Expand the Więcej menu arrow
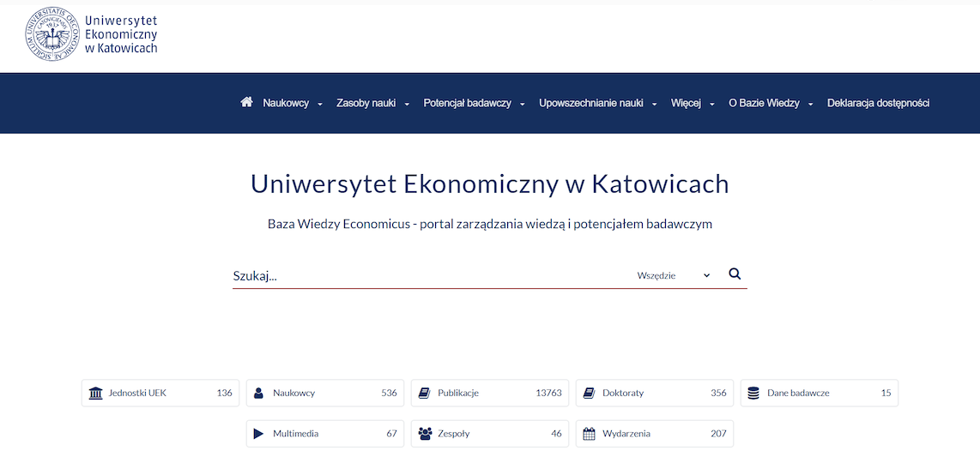The width and height of the screenshot is (980, 475). 712,105
